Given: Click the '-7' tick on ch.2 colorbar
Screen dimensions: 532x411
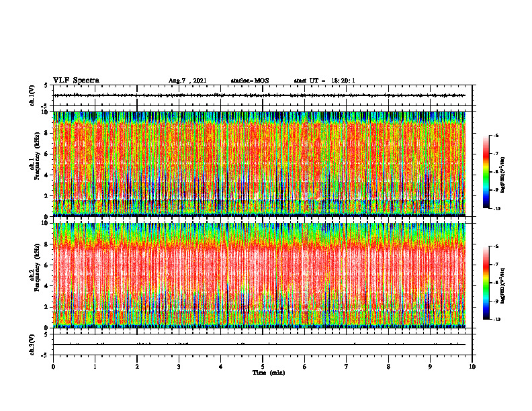Looking at the screenshot, I should (x=496, y=265).
